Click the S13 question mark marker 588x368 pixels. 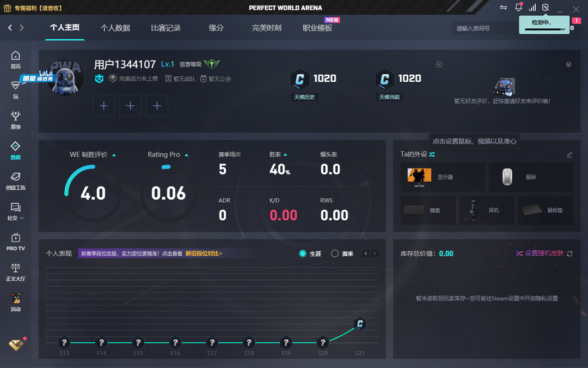64,342
